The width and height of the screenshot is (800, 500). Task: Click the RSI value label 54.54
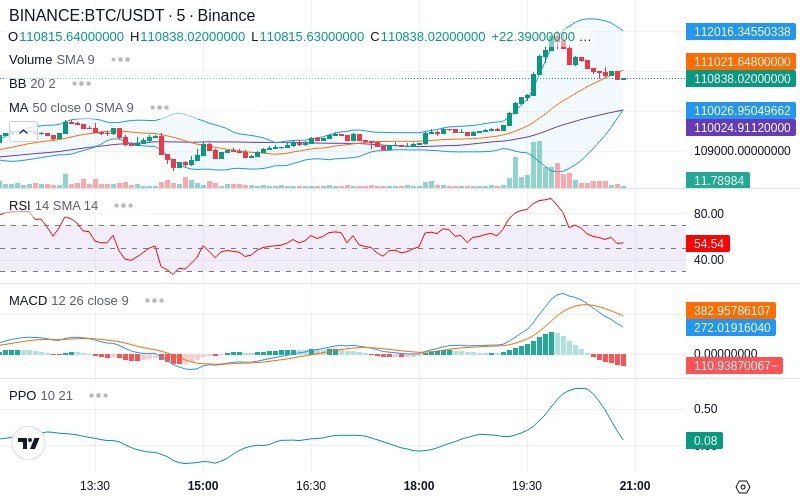click(708, 243)
